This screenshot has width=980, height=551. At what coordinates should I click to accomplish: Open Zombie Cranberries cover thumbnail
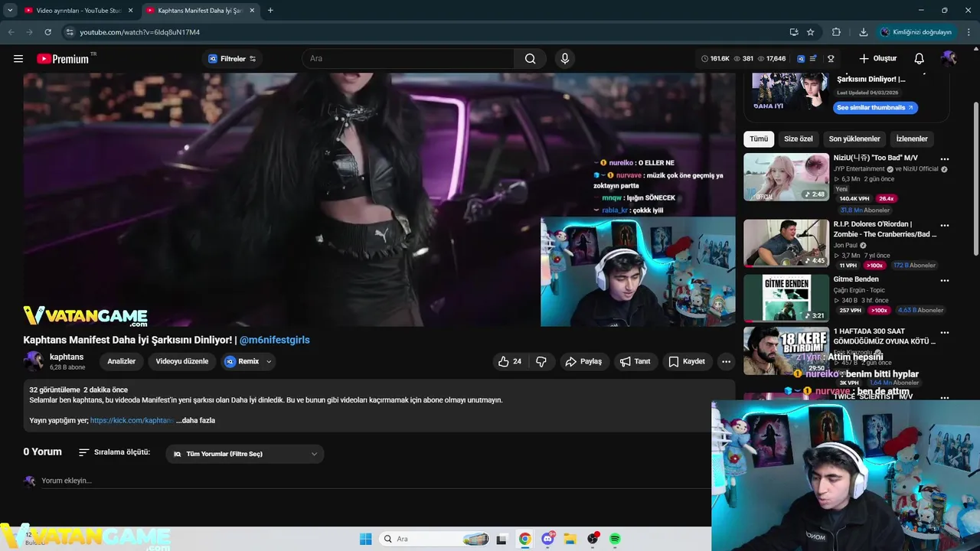786,243
